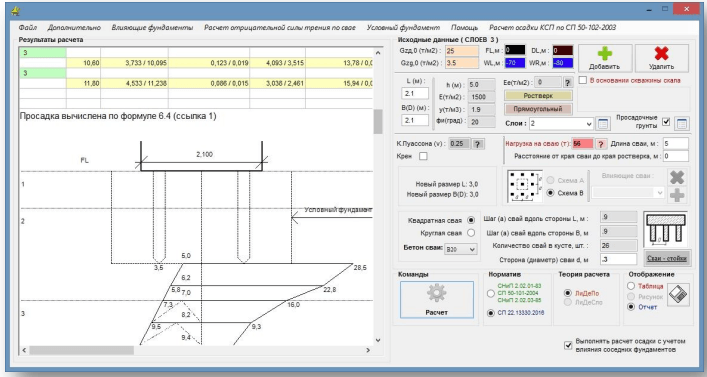Select Квадратная свая radio button
This screenshot has height=377, width=707.
[x=471, y=220]
